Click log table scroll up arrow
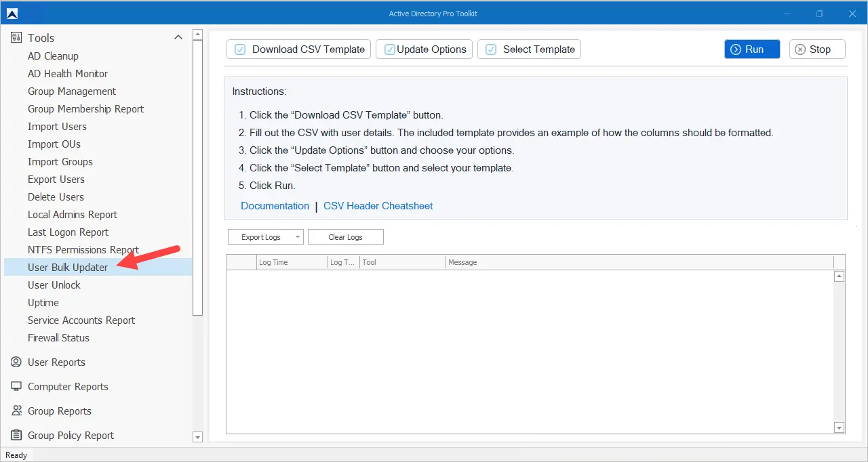 click(840, 276)
